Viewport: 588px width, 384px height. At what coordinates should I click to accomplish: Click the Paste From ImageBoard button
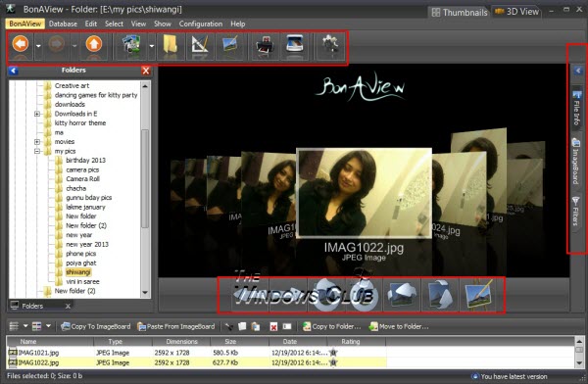click(176, 326)
